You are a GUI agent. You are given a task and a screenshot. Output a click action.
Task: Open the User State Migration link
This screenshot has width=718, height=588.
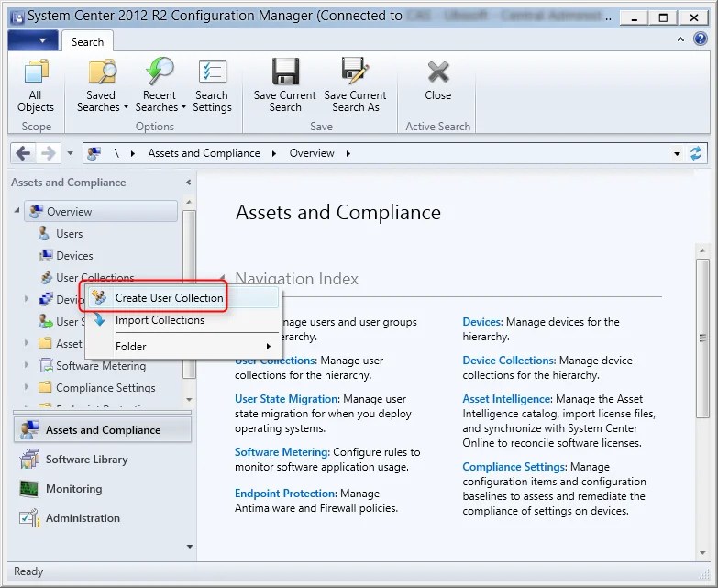point(286,399)
